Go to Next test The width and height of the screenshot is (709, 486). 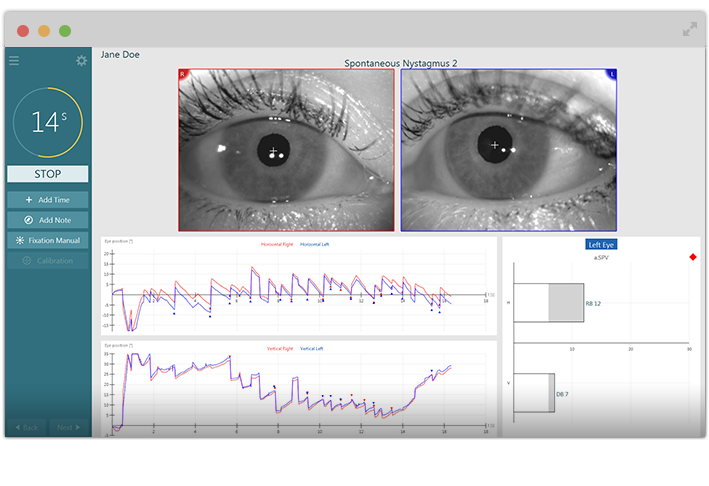point(69,427)
